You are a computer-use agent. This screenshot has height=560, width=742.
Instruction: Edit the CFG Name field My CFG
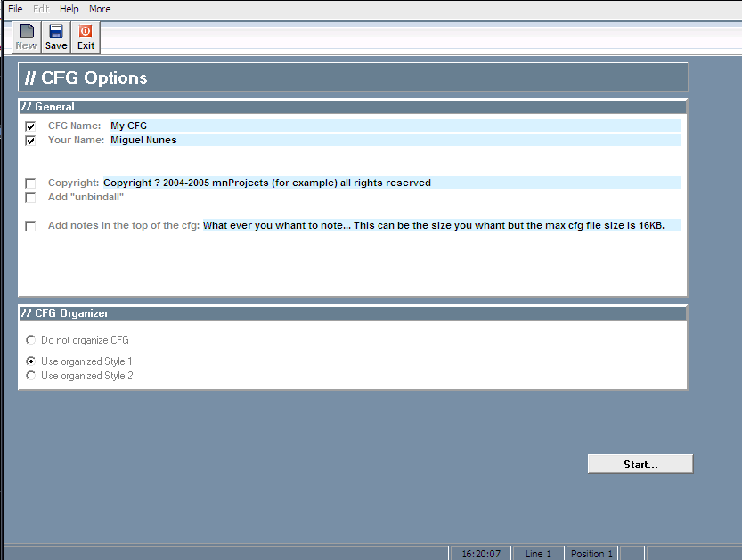[395, 126]
